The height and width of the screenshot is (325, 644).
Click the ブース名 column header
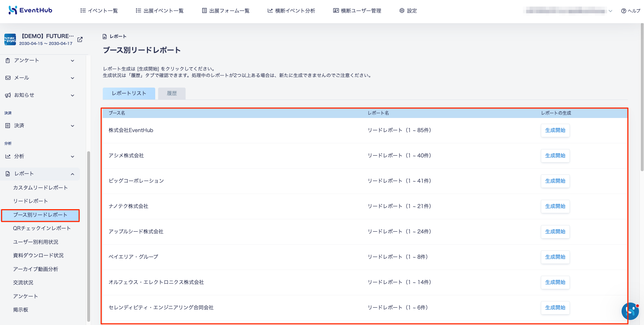click(117, 113)
